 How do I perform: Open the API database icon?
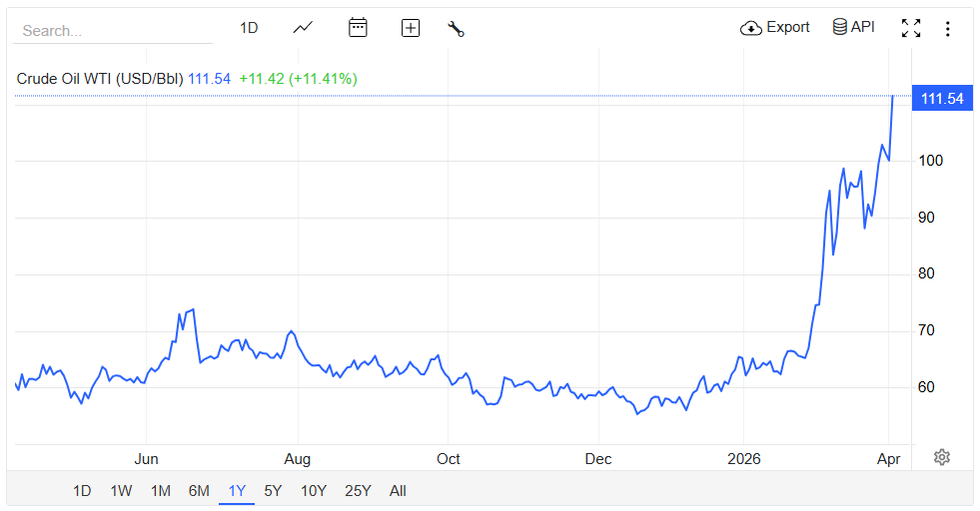click(x=840, y=27)
